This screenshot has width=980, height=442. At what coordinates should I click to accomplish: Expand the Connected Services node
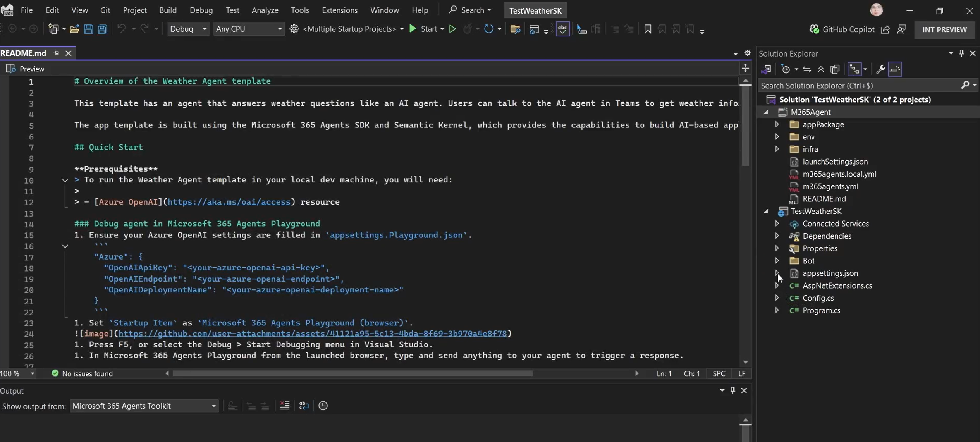pyautogui.click(x=777, y=224)
